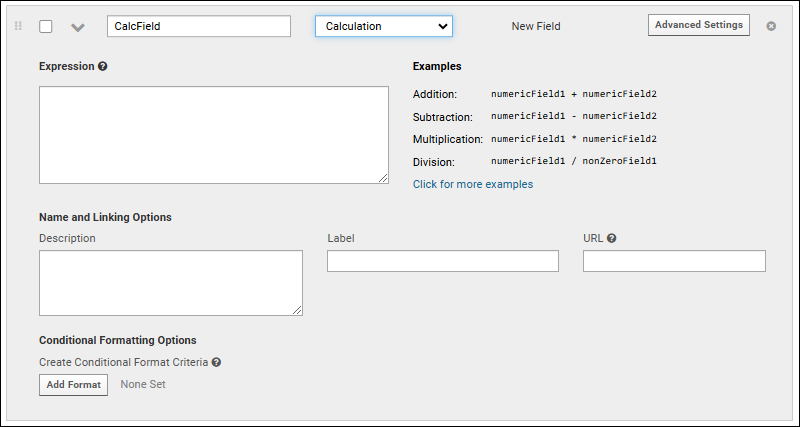Click inside the Description text area

coord(170,282)
